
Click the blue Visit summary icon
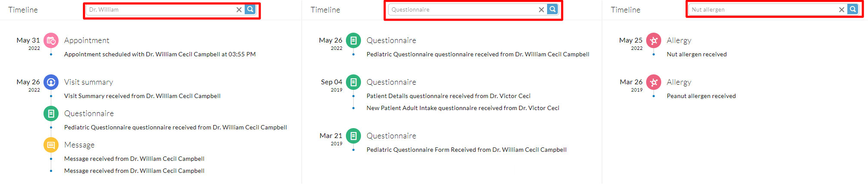pos(51,82)
